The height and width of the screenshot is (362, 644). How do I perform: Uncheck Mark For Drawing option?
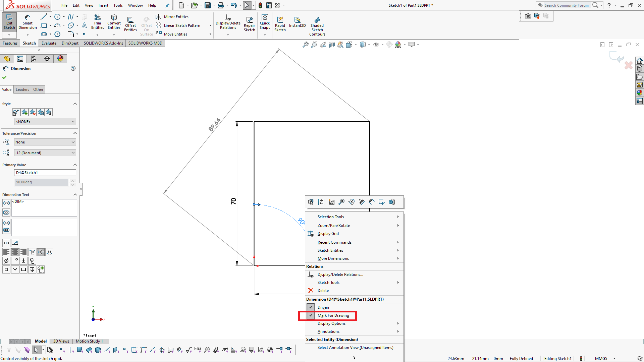point(311,315)
